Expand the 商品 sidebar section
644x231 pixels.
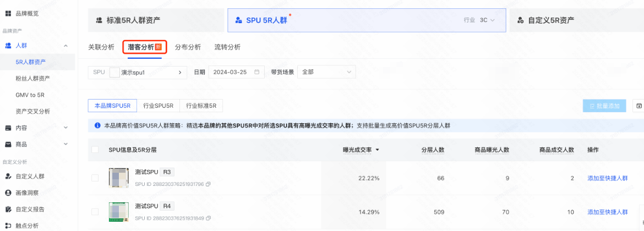[66, 144]
